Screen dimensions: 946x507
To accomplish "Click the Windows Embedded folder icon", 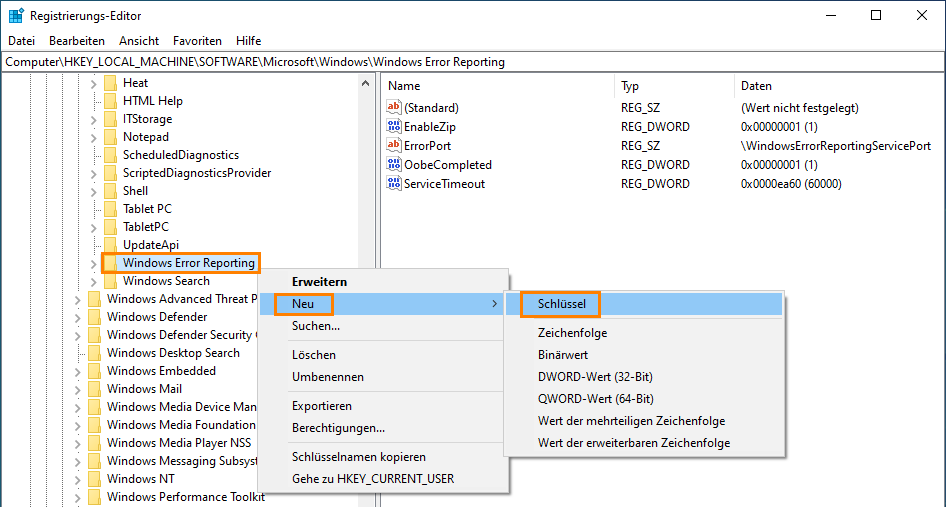I will 94,371.
